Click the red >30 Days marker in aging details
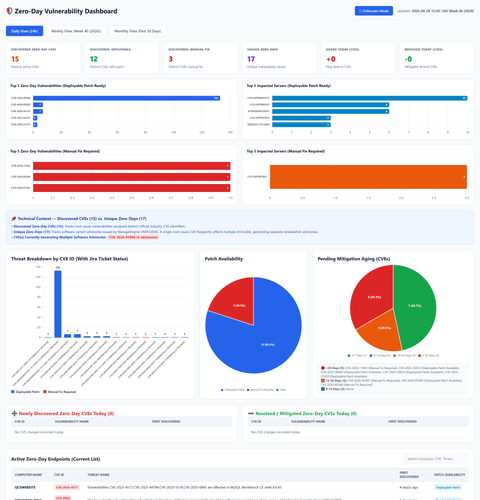 (x=323, y=368)
